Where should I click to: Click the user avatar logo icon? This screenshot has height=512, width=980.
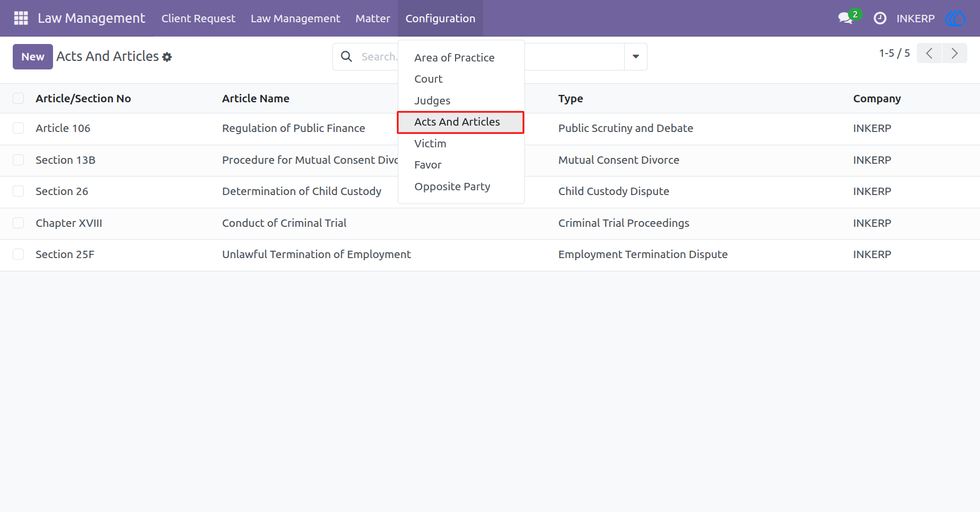[x=956, y=18]
